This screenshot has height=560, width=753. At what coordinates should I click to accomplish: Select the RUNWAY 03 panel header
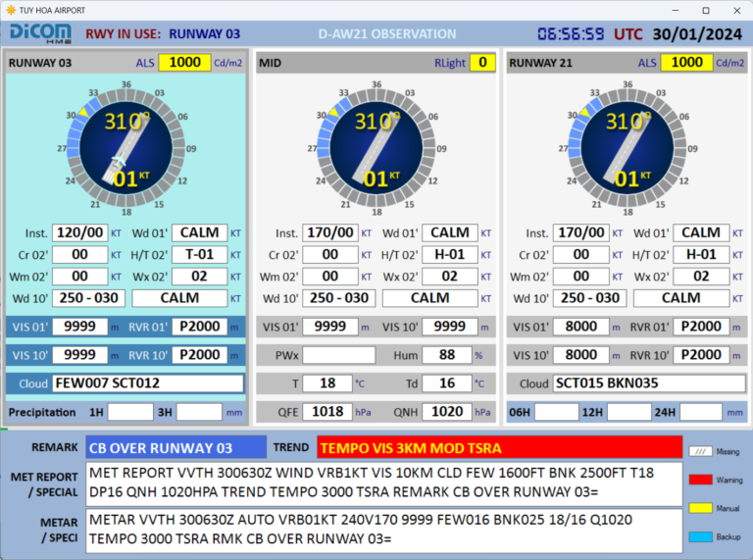coord(41,63)
